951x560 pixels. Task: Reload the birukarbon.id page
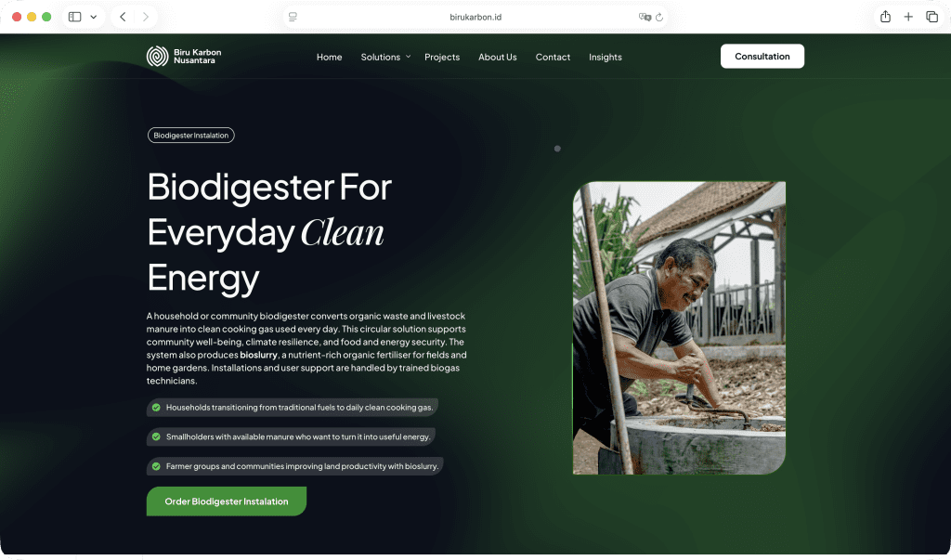pos(659,17)
